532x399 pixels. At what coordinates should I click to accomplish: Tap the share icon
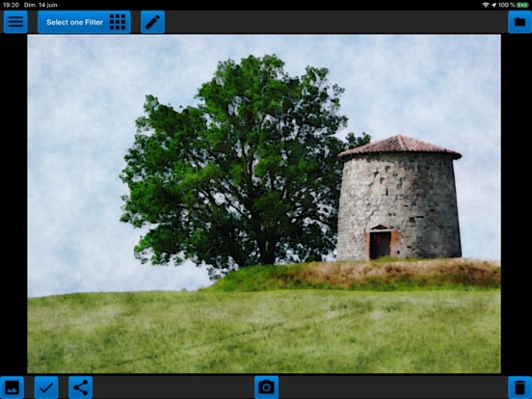pos(80,387)
